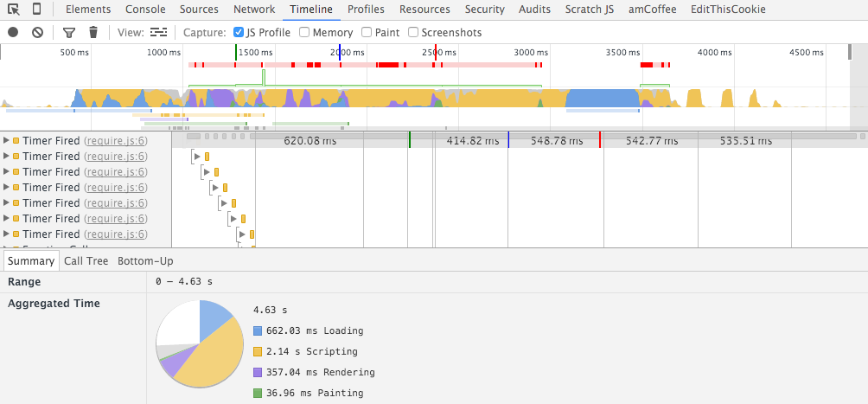Click the inspect element cursor icon
This screenshot has width=868, height=404.
click(13, 10)
